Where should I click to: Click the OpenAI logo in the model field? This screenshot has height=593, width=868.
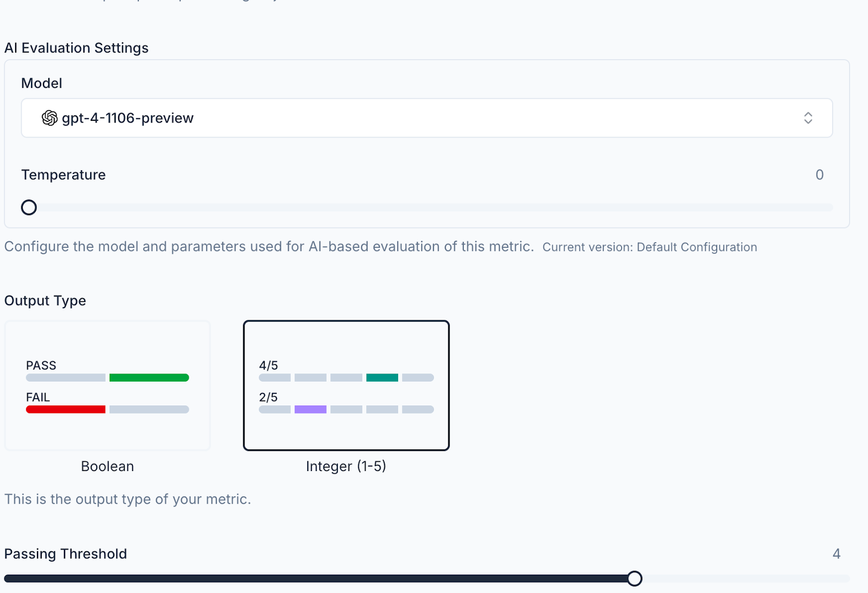tap(49, 118)
